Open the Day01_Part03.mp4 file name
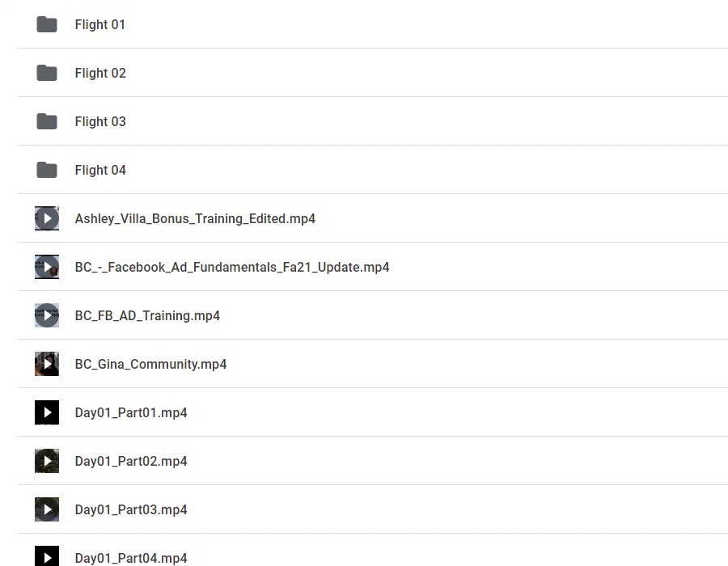 [131, 509]
